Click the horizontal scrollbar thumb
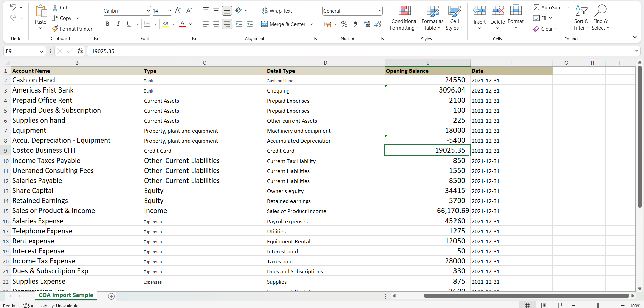The image size is (644, 308). [x=526, y=296]
